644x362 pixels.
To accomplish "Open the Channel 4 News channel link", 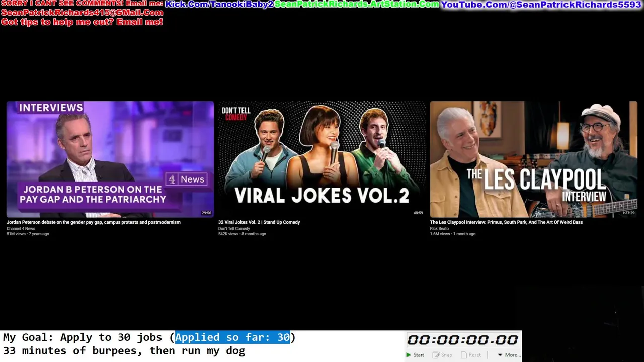I will 21,229.
